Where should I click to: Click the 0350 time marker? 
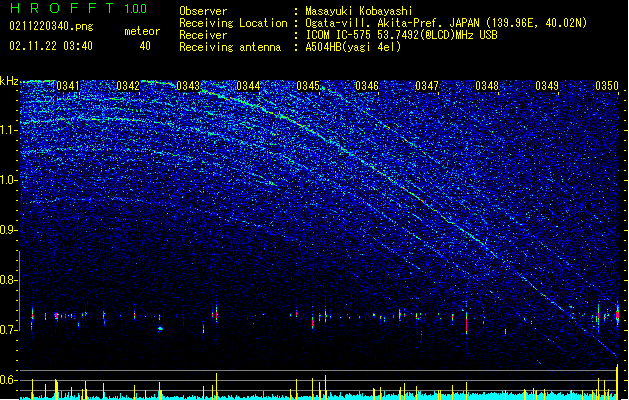tap(607, 86)
